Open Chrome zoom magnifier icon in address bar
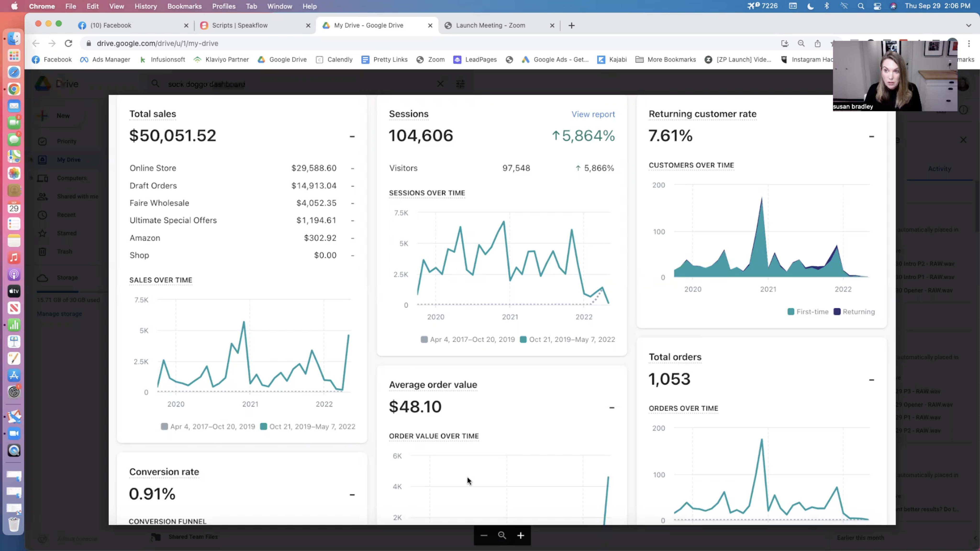This screenshot has width=980, height=551. [801, 43]
